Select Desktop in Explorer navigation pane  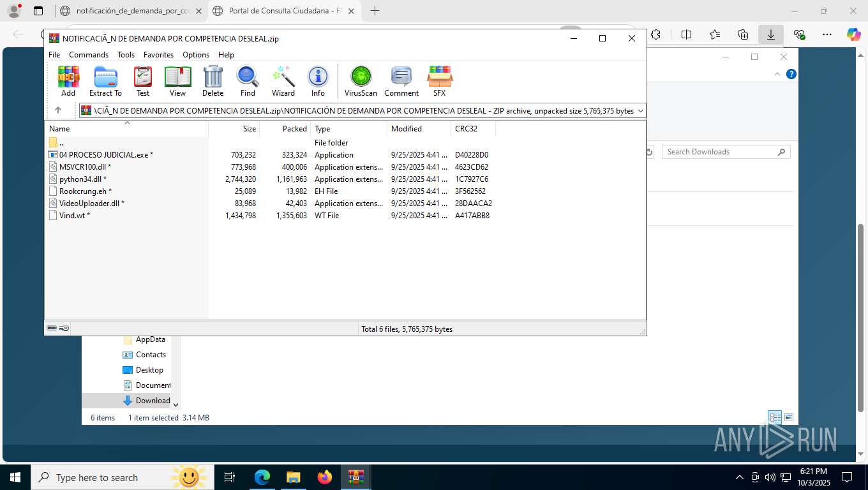(x=144, y=370)
